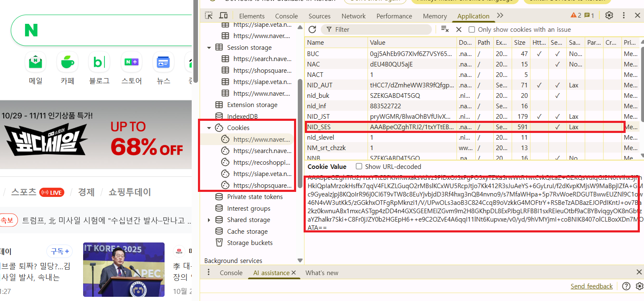
Task: Select the NM_srt_chzzk cookie row
Action: point(472,148)
